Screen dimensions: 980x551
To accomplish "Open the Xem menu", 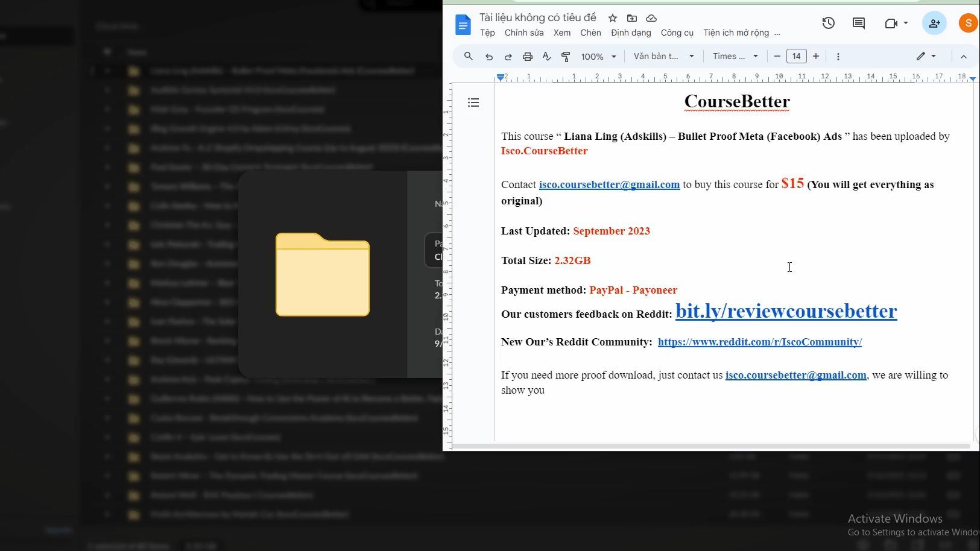I will tap(562, 33).
